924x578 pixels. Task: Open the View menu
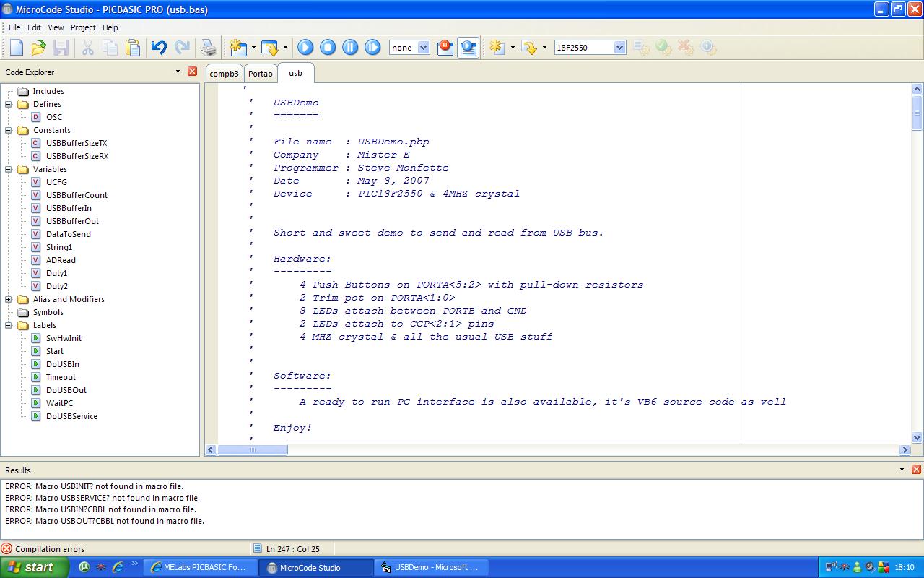(56, 27)
